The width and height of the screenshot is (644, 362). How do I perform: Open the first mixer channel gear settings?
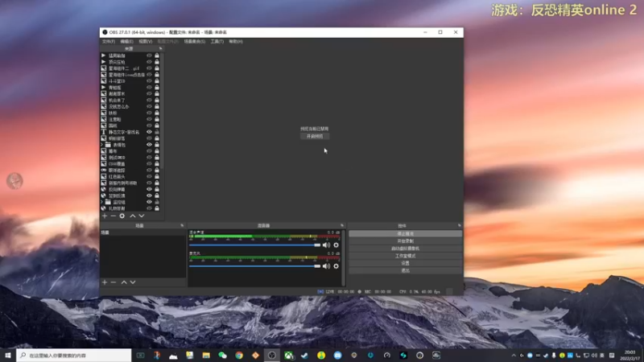click(336, 245)
